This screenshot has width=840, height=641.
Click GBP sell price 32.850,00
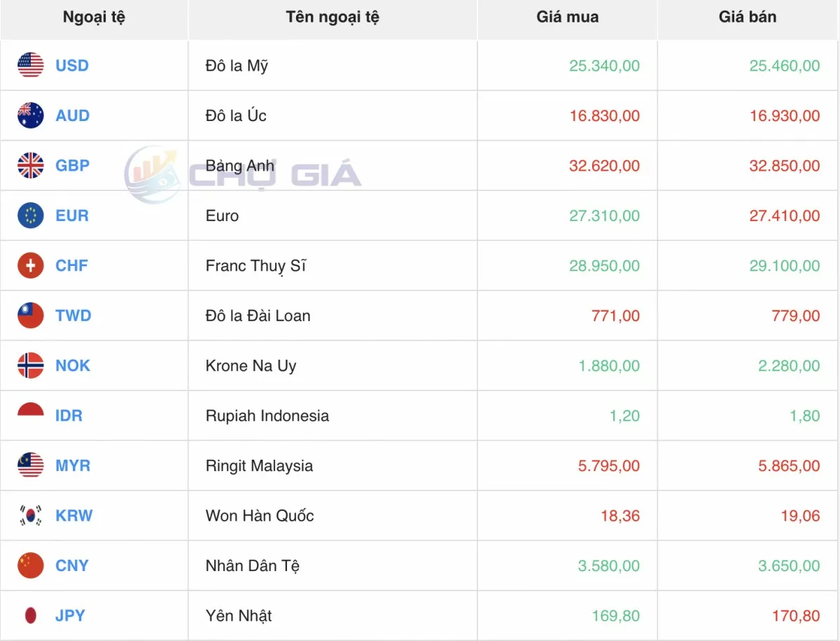coord(785,166)
